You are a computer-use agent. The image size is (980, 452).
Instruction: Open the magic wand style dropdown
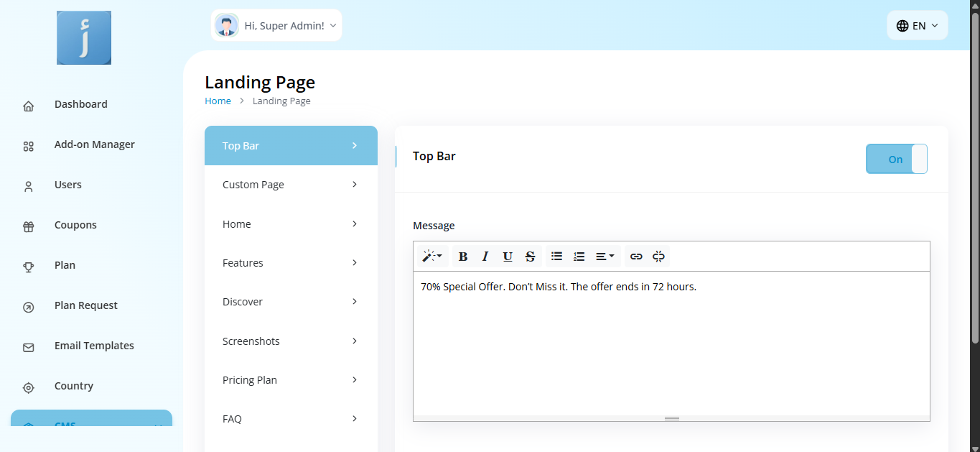(431, 257)
